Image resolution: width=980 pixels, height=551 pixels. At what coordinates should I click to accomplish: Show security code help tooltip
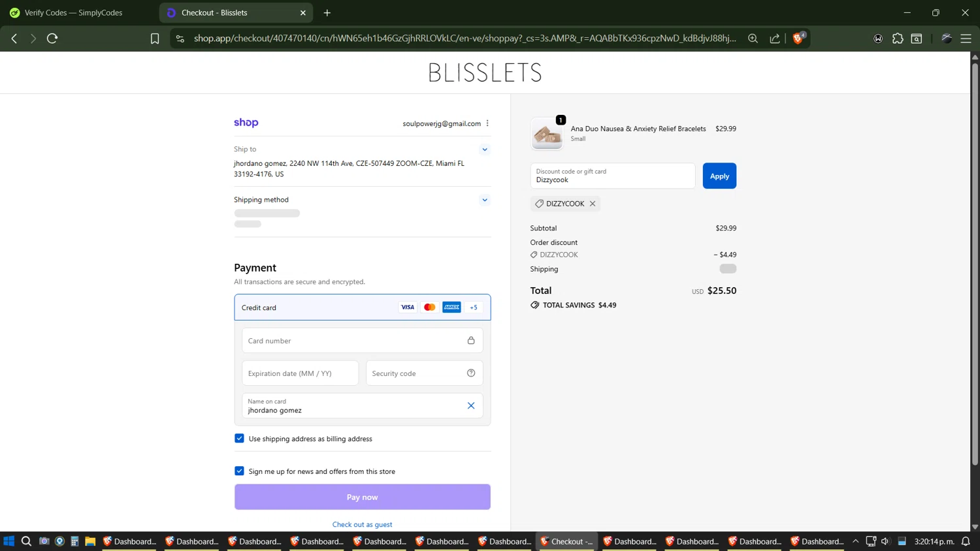pos(471,373)
